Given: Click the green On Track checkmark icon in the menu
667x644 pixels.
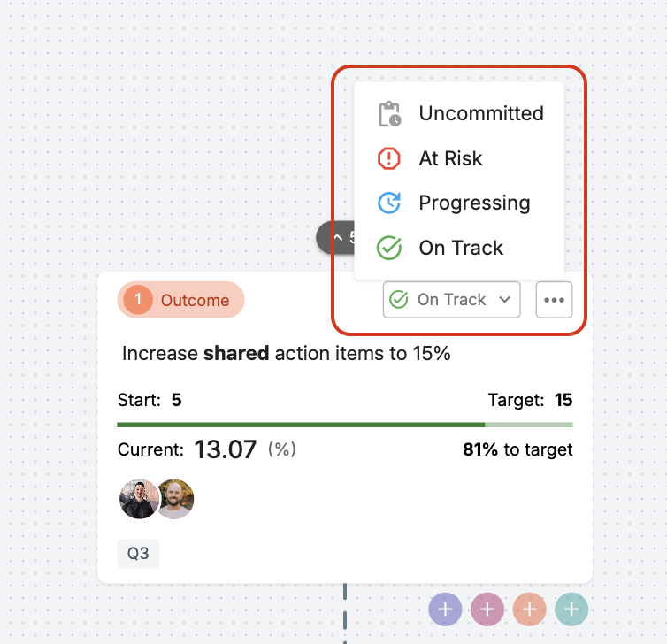Looking at the screenshot, I should point(389,248).
